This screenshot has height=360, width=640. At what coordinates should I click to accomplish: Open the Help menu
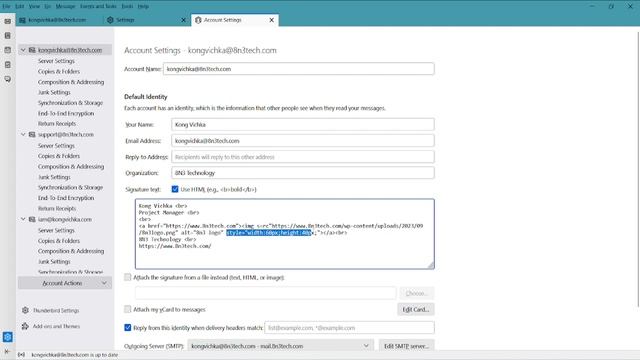[x=143, y=7]
